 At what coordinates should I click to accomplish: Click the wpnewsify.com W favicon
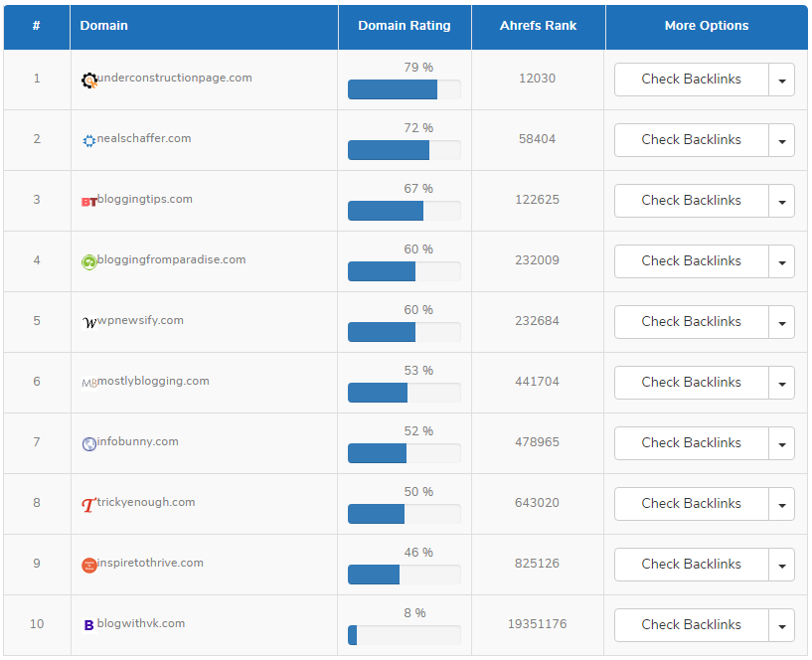pos(89,323)
